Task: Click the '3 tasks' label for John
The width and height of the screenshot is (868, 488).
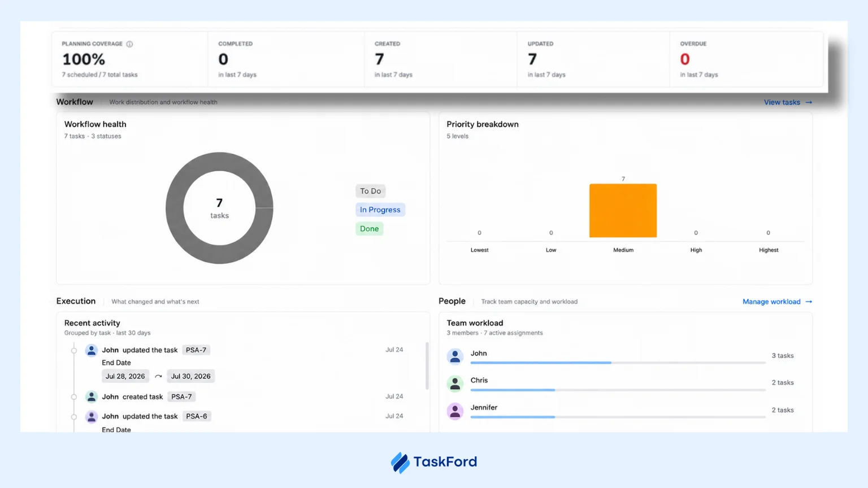Action: (783, 356)
